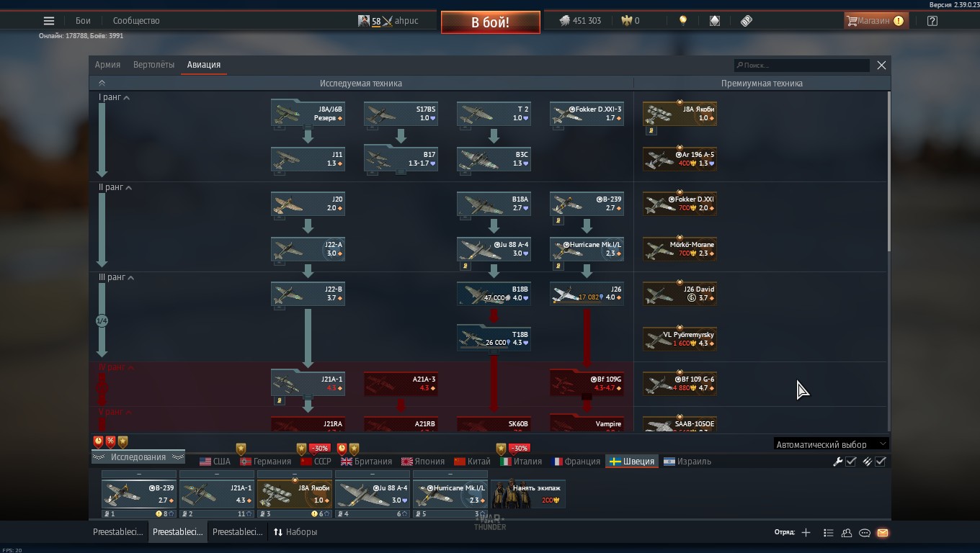The width and height of the screenshot is (980, 553).
Task: Collapse rank II section chevron
Action: 129,188
